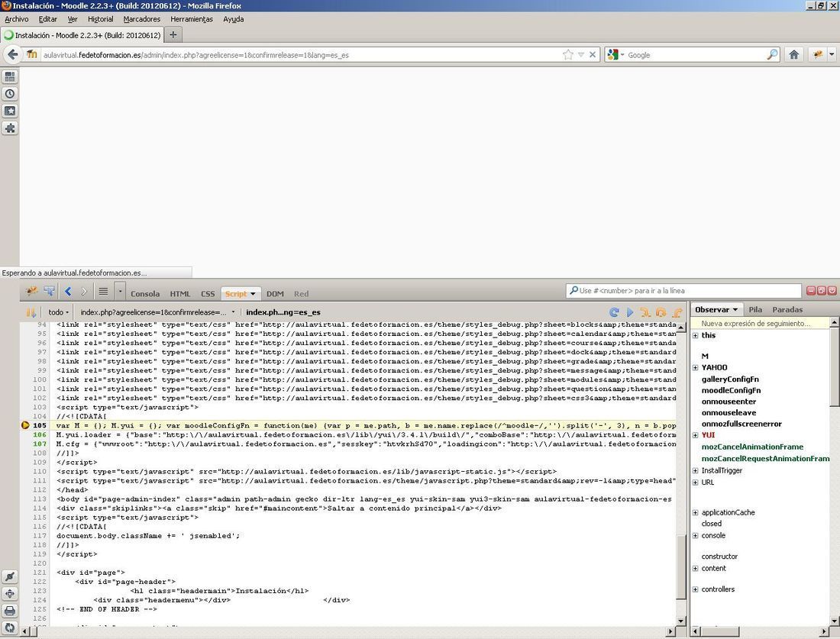Open the 'todo' script type dropdown
840x639 pixels.
click(x=58, y=312)
